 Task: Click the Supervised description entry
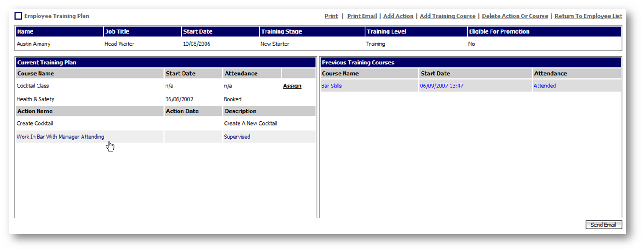(237, 137)
